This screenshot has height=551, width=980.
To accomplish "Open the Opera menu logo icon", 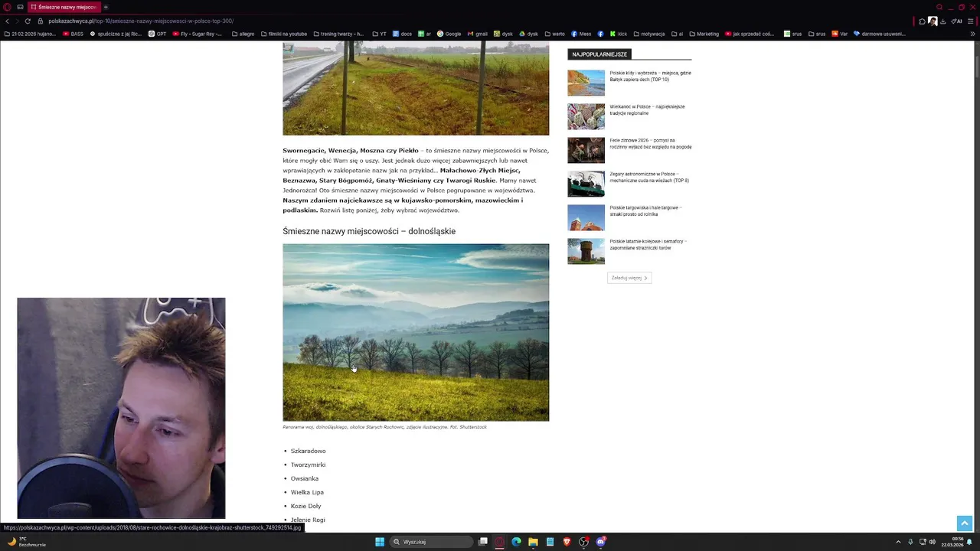I will point(7,7).
